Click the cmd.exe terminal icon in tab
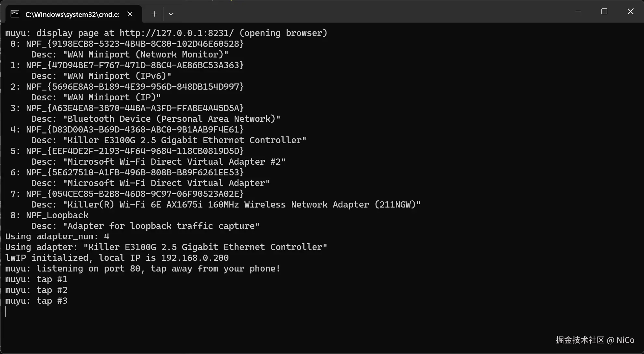The width and height of the screenshot is (644, 354). pyautogui.click(x=15, y=14)
